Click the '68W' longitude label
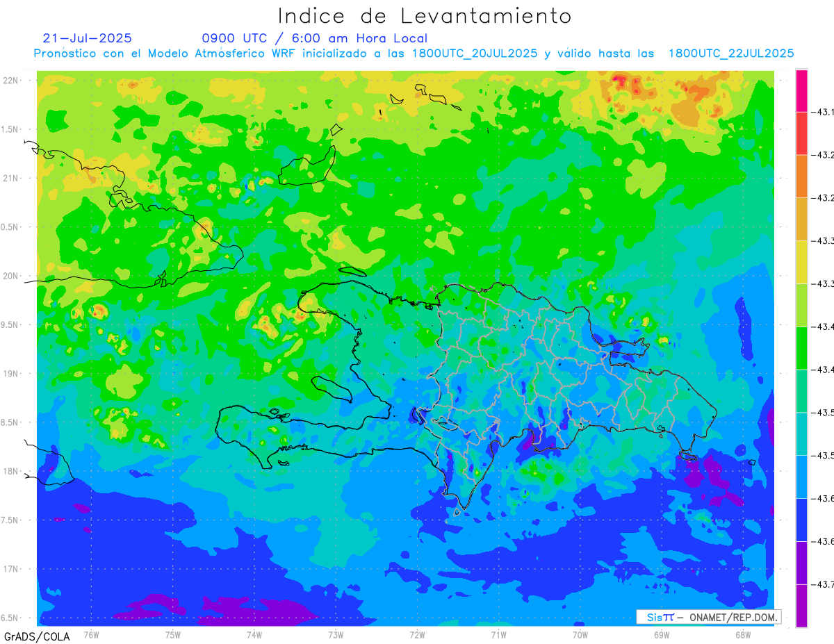The image size is (834, 644). click(x=742, y=634)
